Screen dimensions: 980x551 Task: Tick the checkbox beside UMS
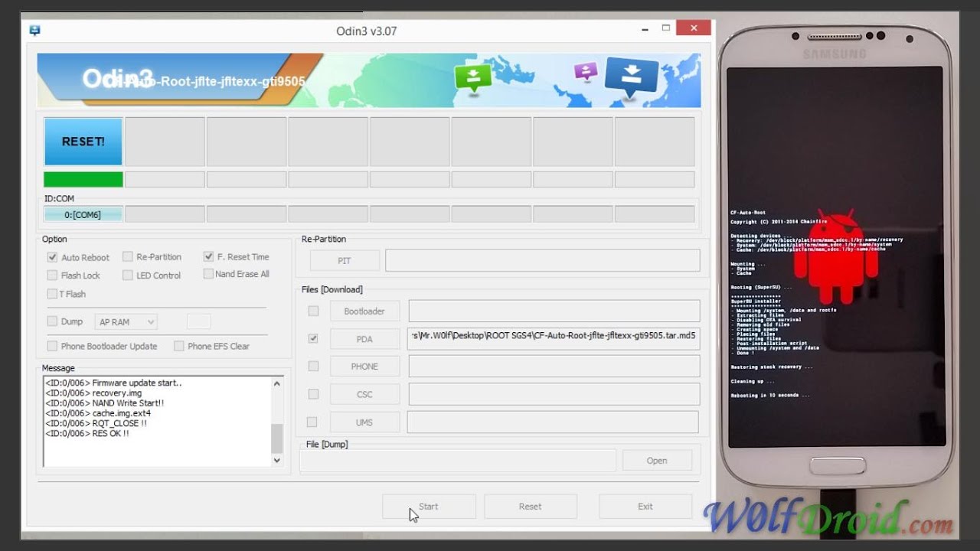(x=312, y=422)
